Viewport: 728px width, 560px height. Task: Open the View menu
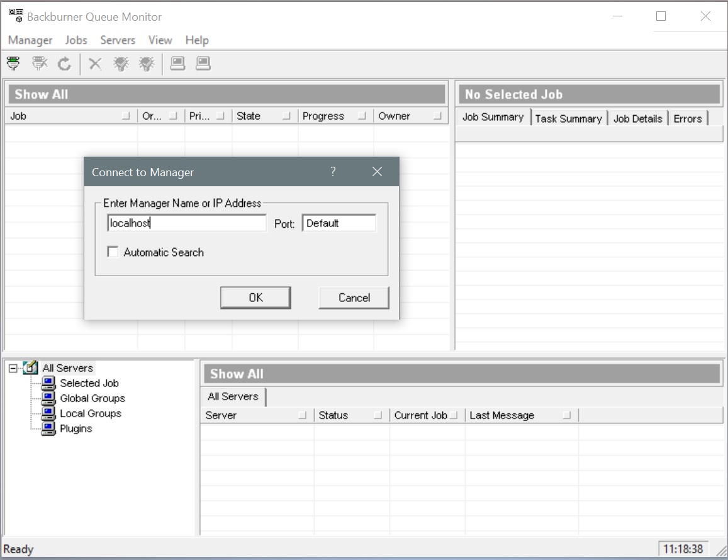[160, 40]
